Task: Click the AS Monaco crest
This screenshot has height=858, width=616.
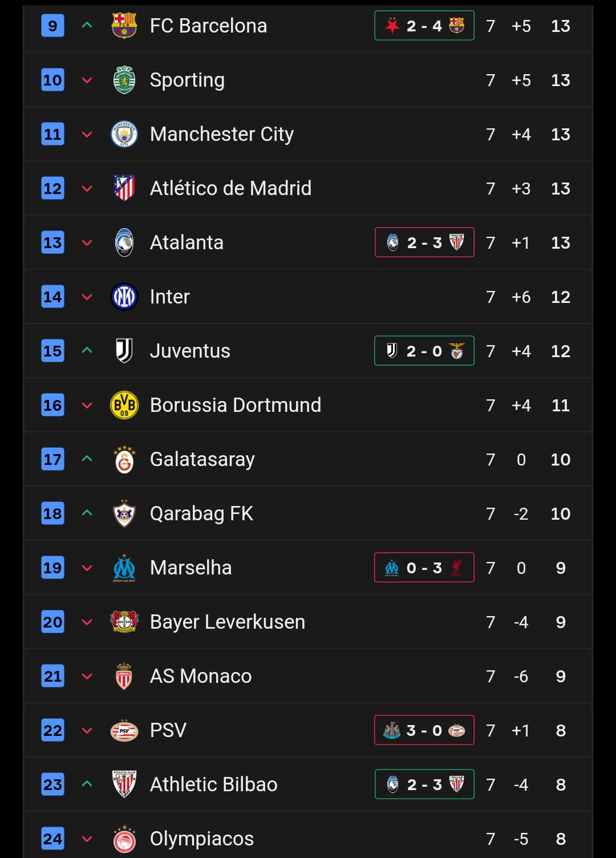Action: (x=124, y=676)
